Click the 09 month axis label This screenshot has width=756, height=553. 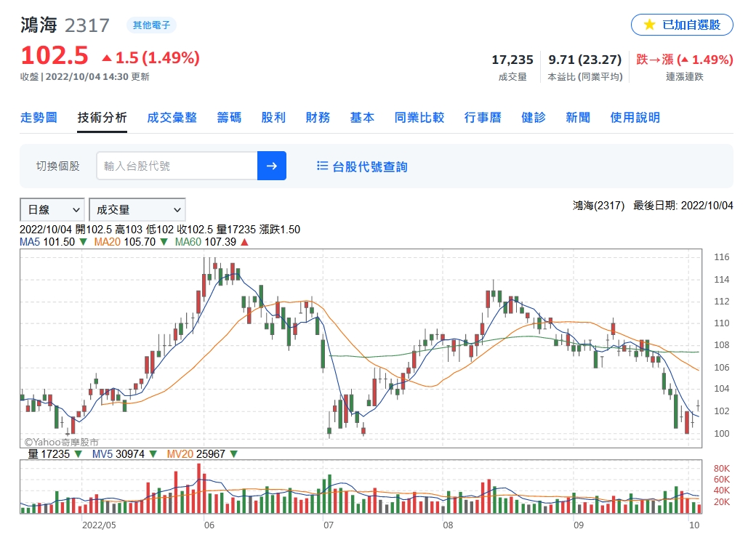pyautogui.click(x=579, y=525)
